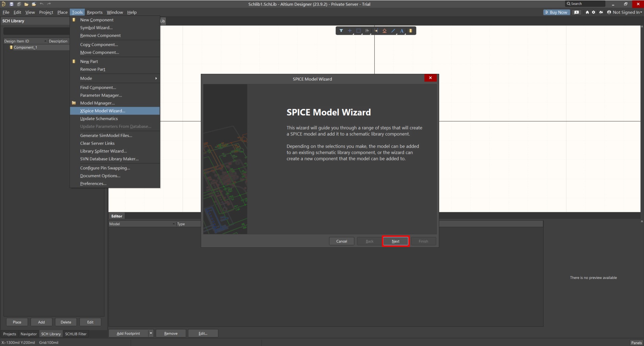Click the align objects toolbar icon
The width and height of the screenshot is (644, 346).
point(367,31)
